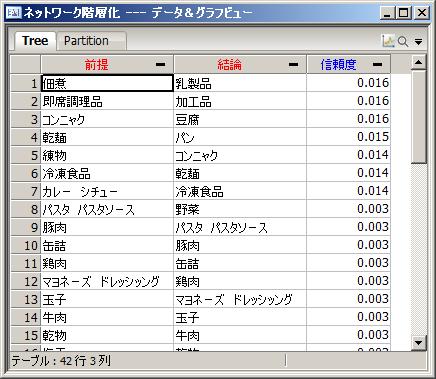Select the 冷凍食品 cell in row 6
This screenshot has height=379, width=436.
coord(107,173)
